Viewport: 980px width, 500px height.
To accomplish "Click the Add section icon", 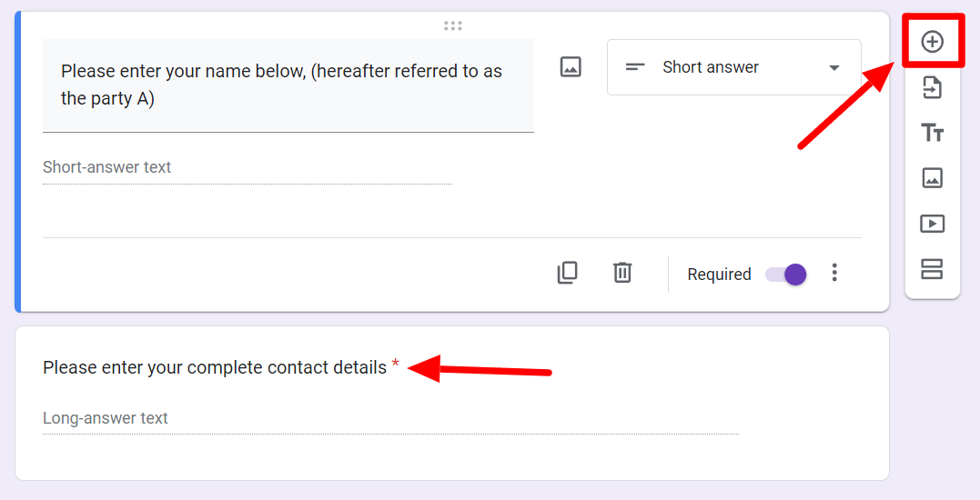I will click(932, 269).
